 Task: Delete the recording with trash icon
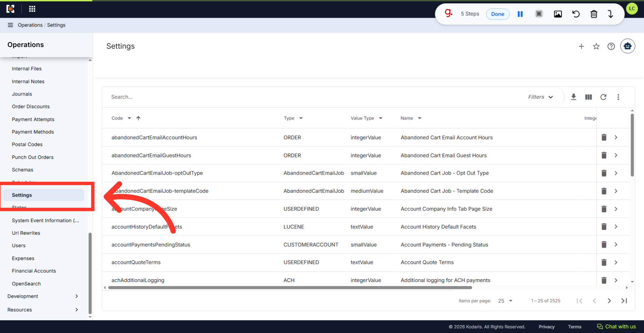(x=594, y=14)
